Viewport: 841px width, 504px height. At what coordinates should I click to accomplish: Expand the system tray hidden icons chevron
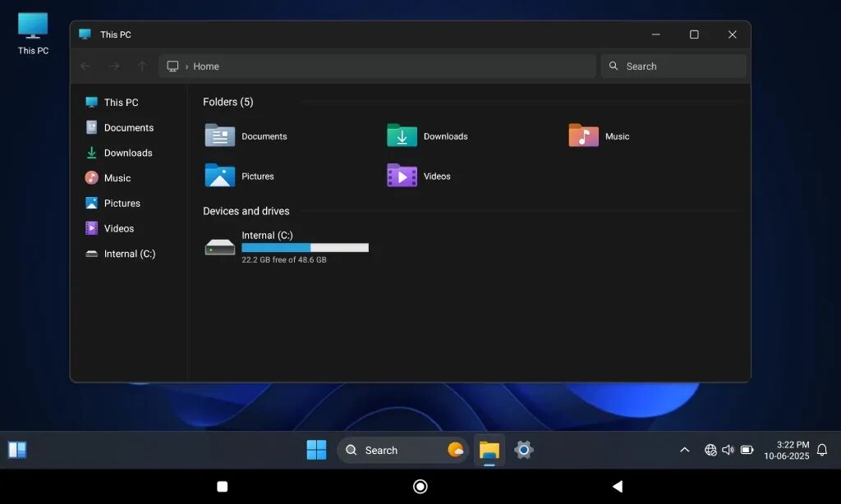click(684, 450)
